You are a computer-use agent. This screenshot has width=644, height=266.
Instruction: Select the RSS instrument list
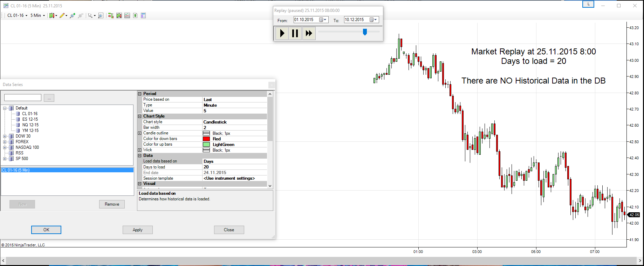tap(20, 153)
